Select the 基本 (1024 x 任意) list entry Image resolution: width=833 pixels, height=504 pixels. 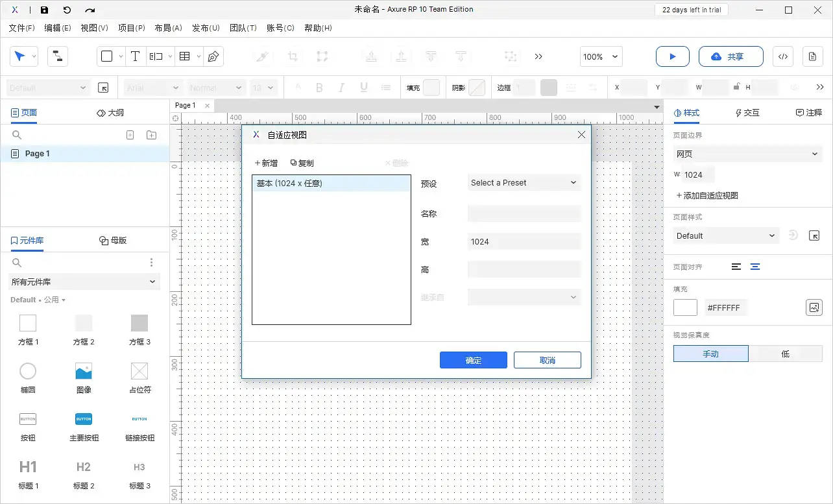[x=331, y=183]
